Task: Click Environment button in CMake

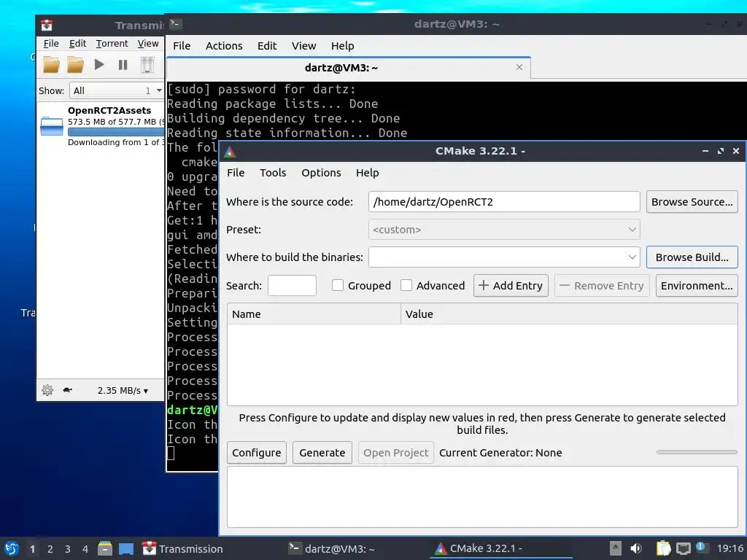Action: (x=697, y=285)
